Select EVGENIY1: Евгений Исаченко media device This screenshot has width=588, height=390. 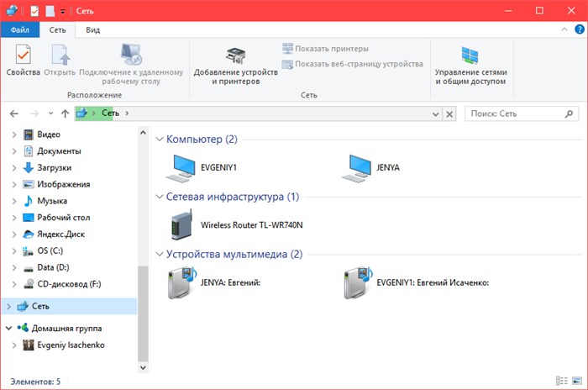click(417, 282)
